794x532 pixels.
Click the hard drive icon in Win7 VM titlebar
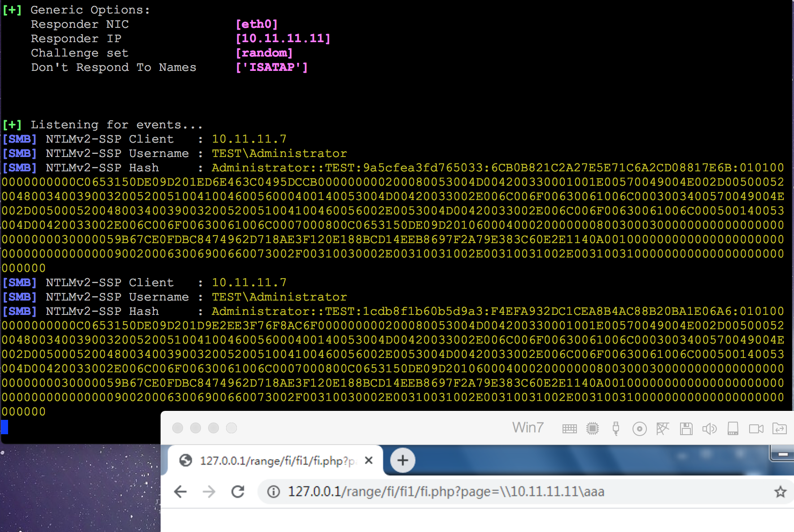point(733,429)
